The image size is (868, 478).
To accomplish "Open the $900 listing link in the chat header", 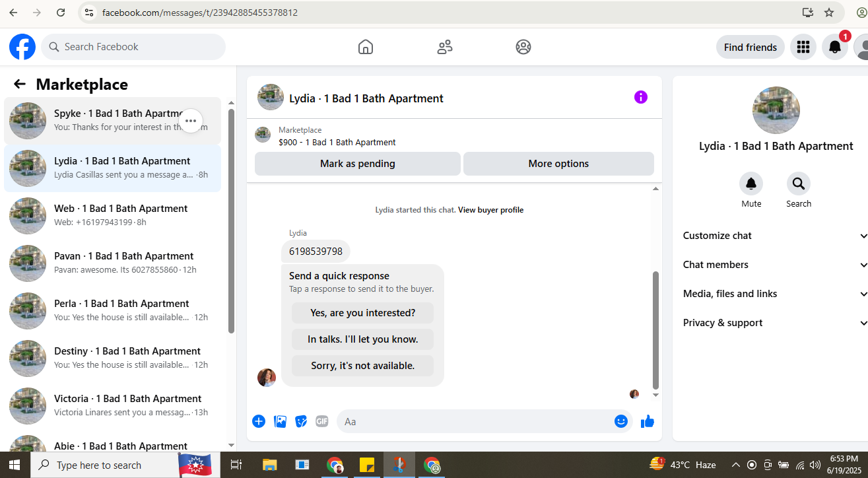I will click(x=337, y=142).
